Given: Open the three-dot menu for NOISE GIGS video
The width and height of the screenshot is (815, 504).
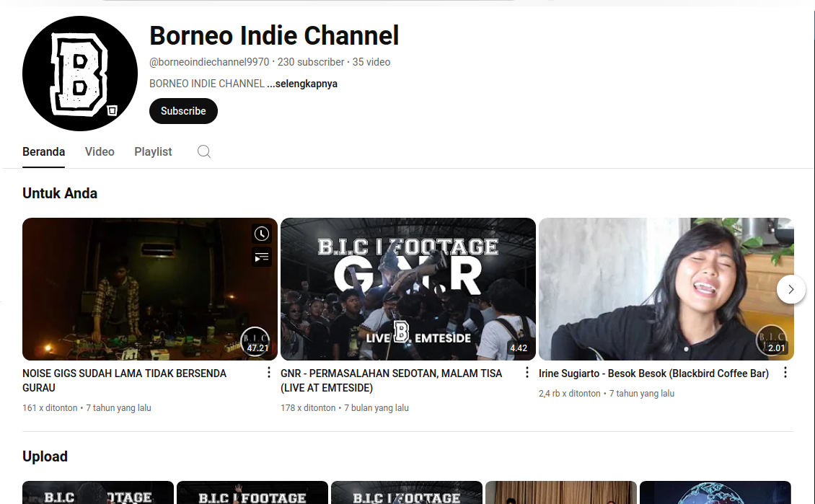Looking at the screenshot, I should (x=269, y=373).
